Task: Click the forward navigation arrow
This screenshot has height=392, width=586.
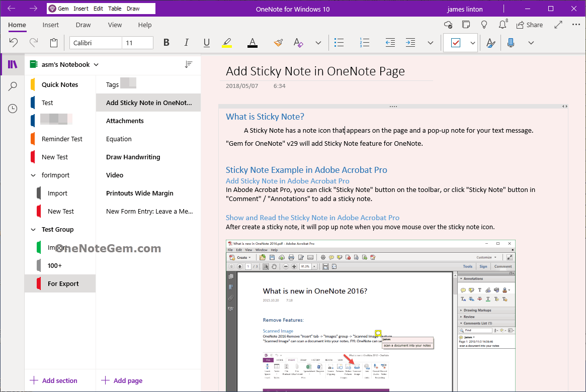Action: (33, 8)
